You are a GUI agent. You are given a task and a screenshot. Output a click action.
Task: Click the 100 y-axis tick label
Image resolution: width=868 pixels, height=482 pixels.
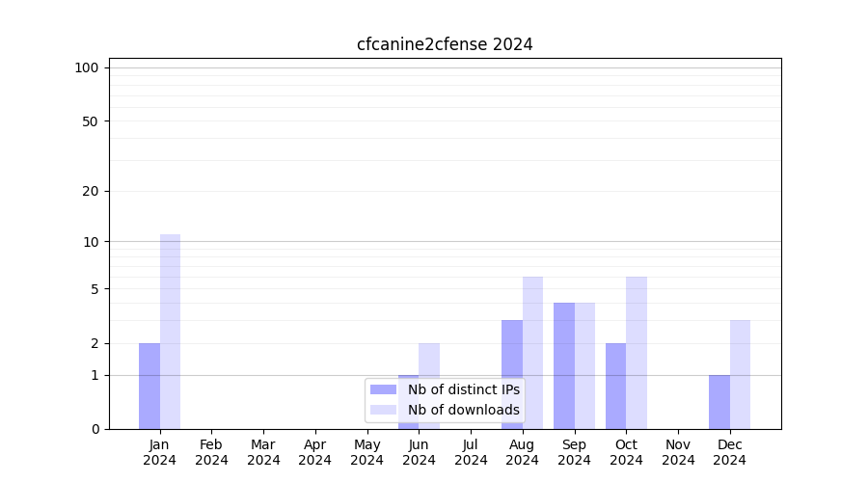click(87, 67)
